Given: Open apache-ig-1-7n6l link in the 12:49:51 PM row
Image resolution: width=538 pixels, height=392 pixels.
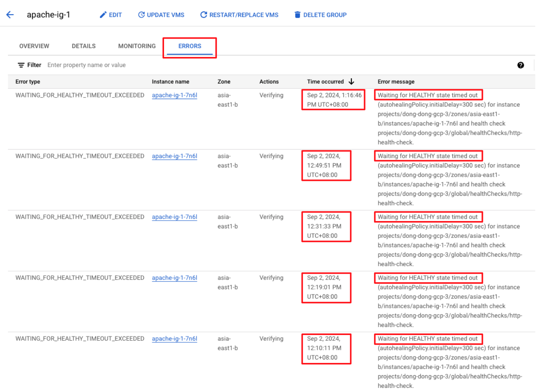Looking at the screenshot, I should pos(174,156).
